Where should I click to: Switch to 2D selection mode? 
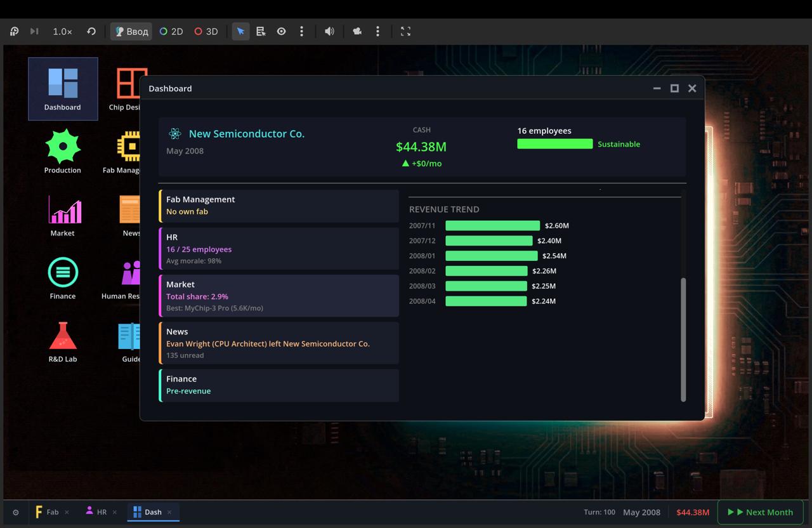coord(171,31)
